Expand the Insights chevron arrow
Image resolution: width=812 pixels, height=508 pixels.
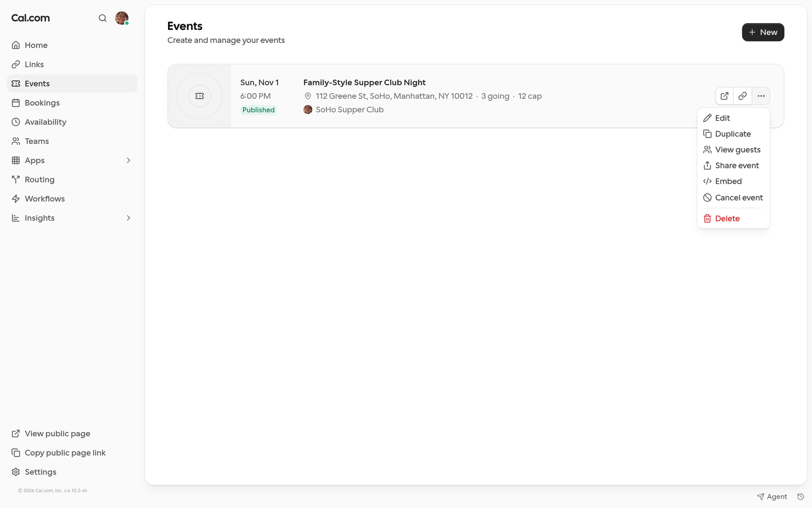(129, 218)
